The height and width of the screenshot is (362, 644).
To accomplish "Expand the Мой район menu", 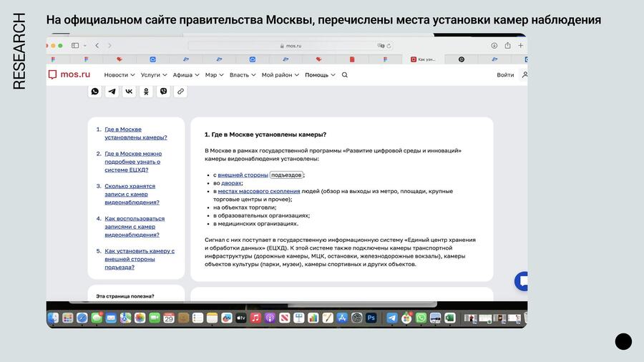I will coord(280,74).
